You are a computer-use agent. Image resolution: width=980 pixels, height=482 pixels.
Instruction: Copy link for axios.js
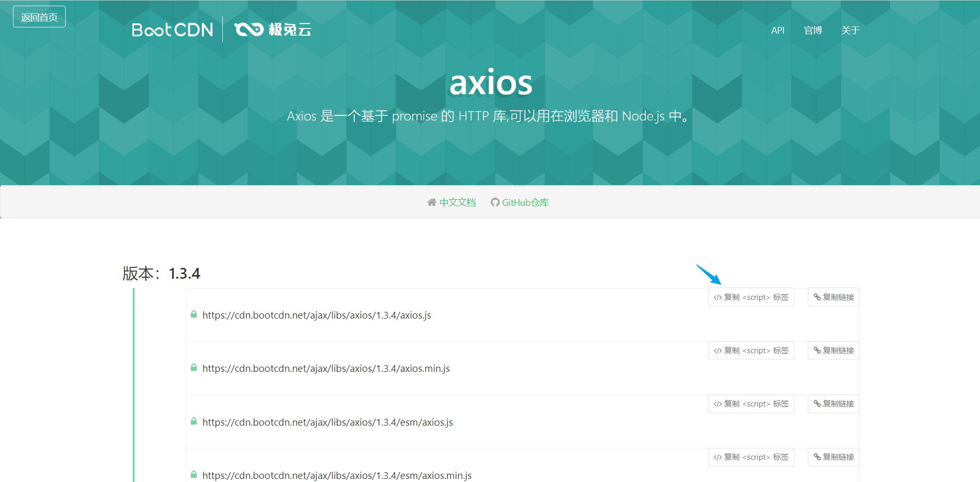point(833,297)
